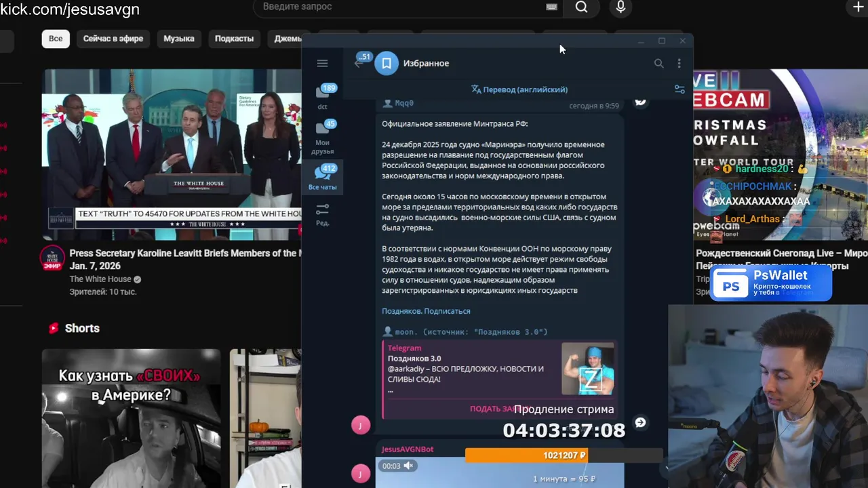Open the Shorts section heading
868x488 pixels.
pyautogui.click(x=82, y=328)
